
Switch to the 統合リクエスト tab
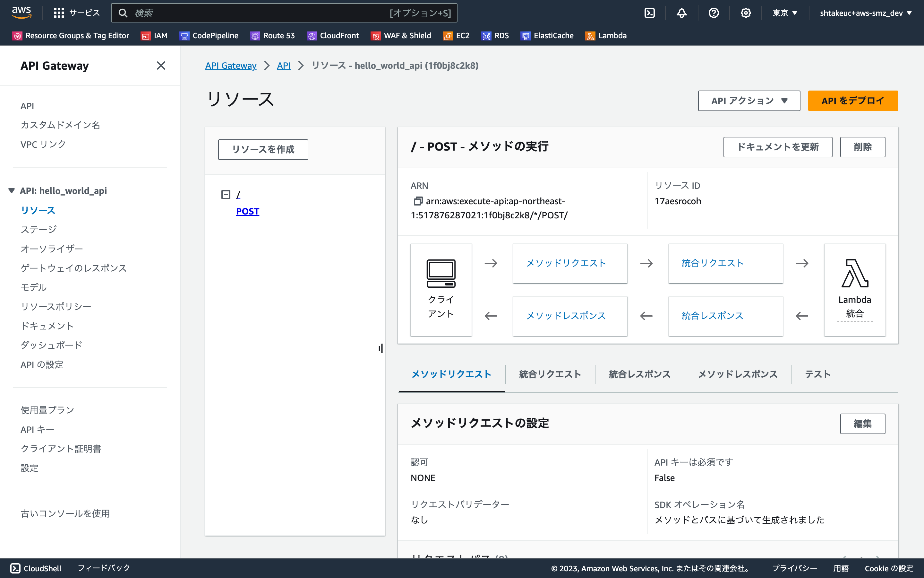click(550, 374)
